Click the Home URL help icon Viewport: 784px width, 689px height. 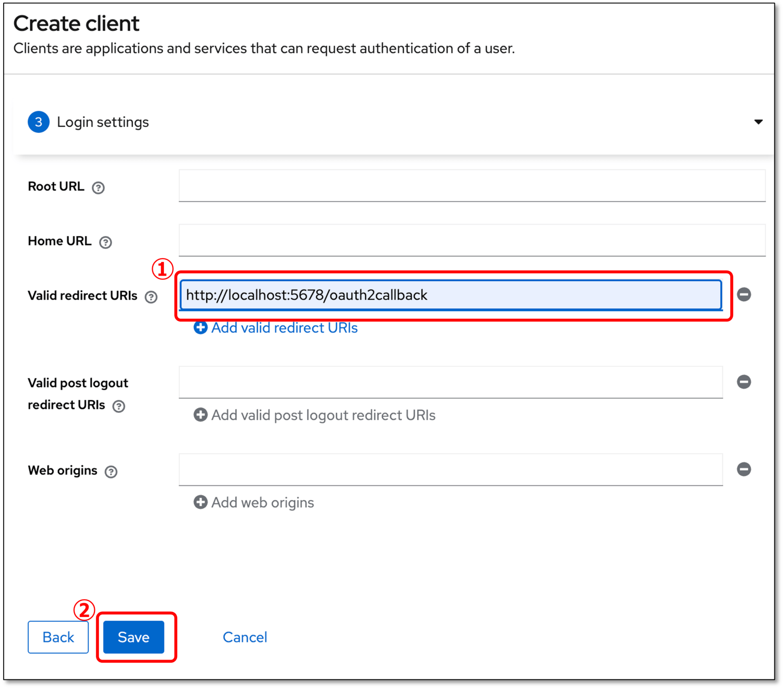coord(105,243)
